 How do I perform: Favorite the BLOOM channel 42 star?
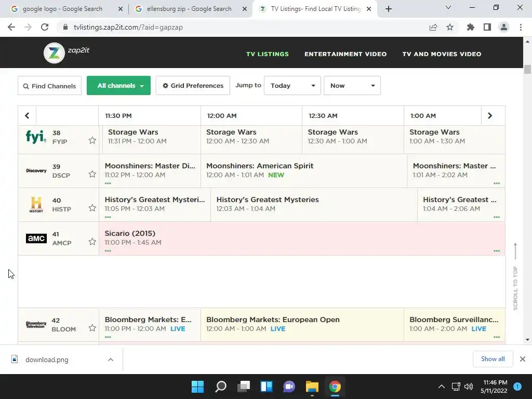coord(92,328)
